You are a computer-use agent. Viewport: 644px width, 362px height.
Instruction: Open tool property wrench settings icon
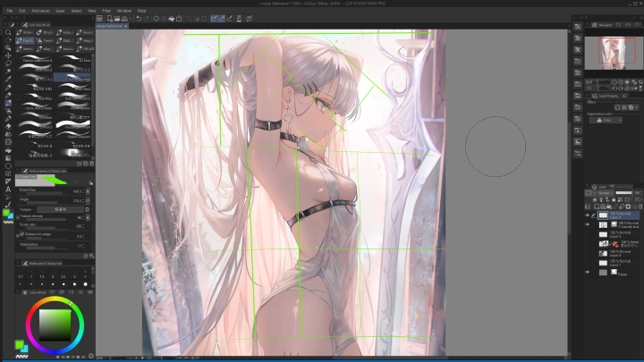click(92, 256)
